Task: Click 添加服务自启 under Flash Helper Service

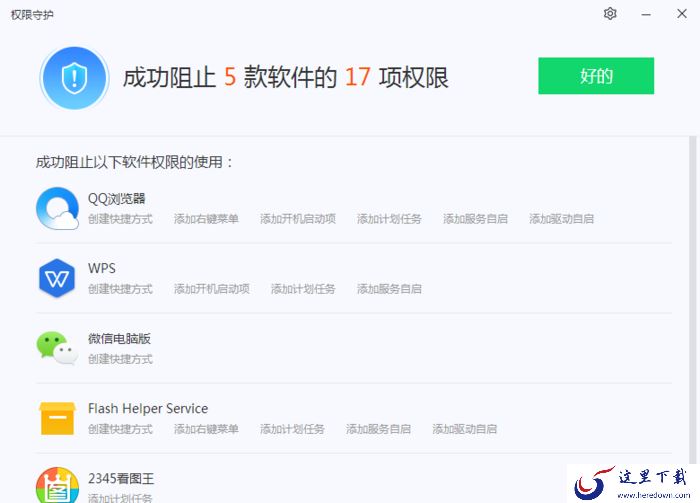Action: 379,429
